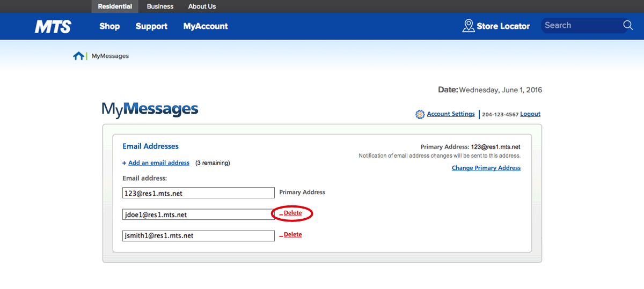Image resolution: width=644 pixels, height=289 pixels.
Task: Click the MyMessages heading logo
Action: [x=150, y=109]
